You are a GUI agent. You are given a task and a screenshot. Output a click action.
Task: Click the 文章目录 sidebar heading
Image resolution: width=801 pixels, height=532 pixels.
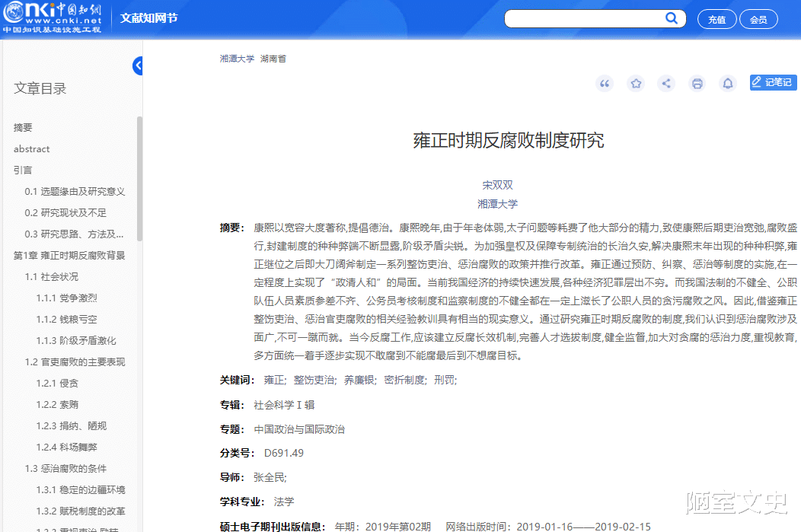point(40,89)
